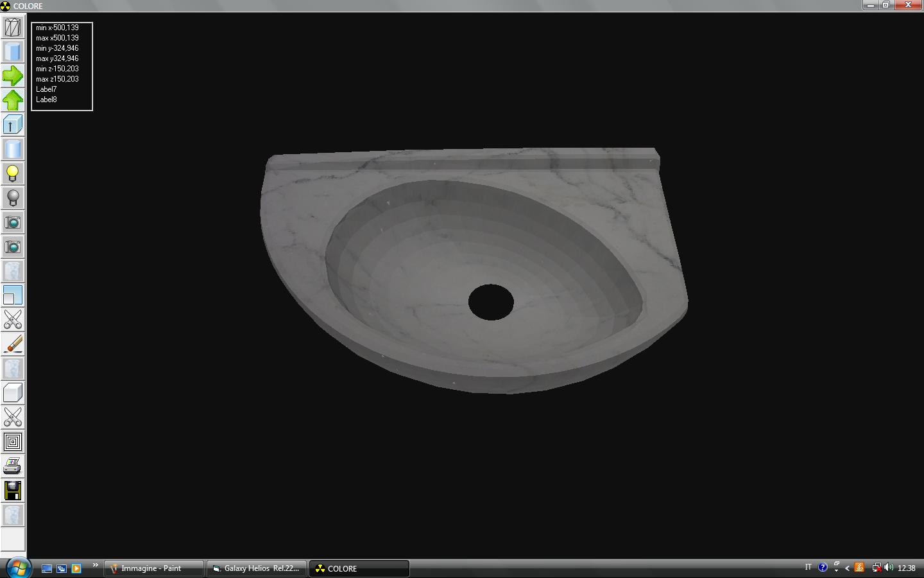Image resolution: width=924 pixels, height=578 pixels.
Task: Open the media player quick launch icon
Action: [76, 568]
